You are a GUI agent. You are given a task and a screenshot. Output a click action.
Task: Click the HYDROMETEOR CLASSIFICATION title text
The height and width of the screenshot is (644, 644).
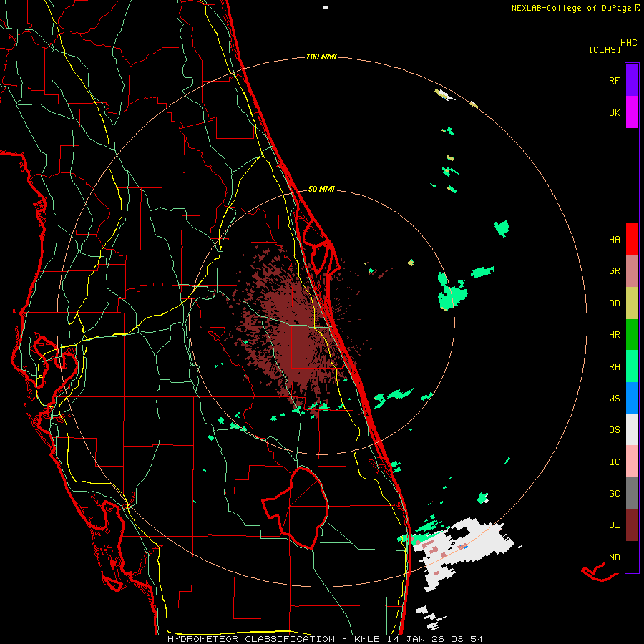pos(251,639)
